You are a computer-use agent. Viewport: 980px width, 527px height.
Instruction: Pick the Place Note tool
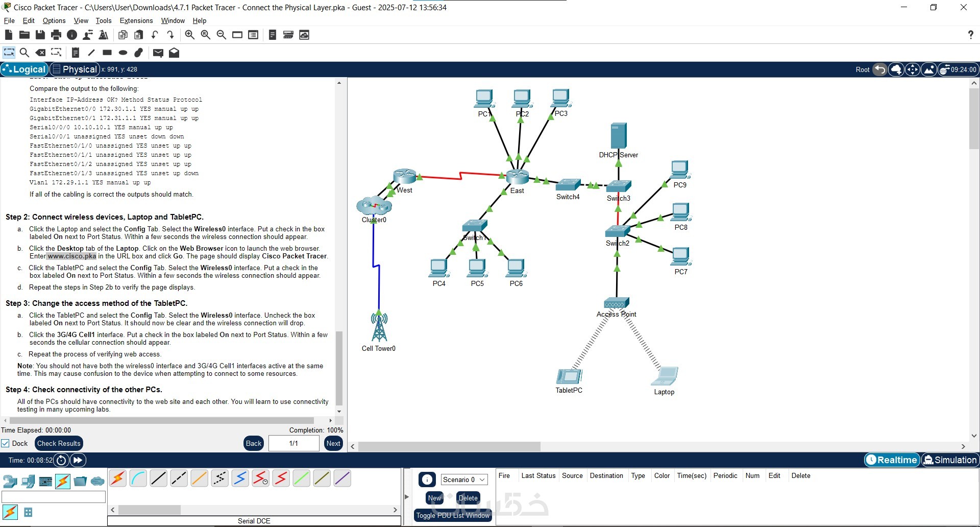click(76, 53)
